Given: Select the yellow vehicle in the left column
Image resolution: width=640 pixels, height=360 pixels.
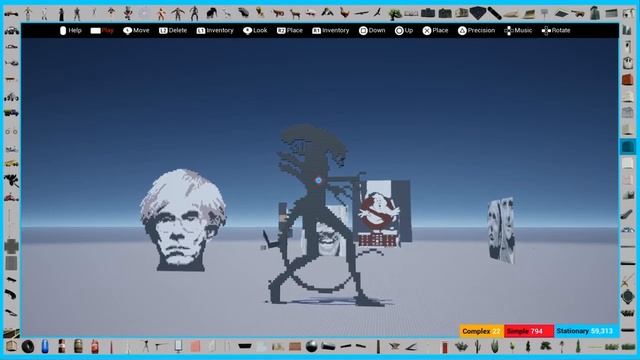Looking at the screenshot, I should pyautogui.click(x=11, y=163).
